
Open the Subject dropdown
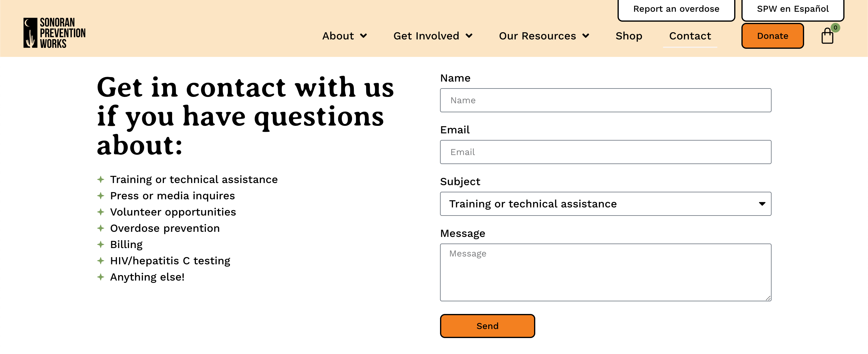[x=605, y=203]
